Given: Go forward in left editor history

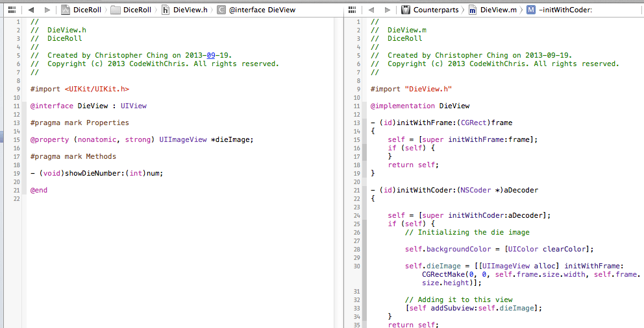Looking at the screenshot, I should coord(47,10).
